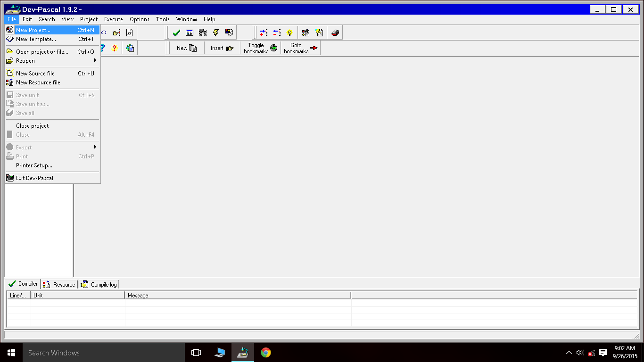
Task: Open the Toggle bookmarks toolbar button
Action: coord(261,48)
